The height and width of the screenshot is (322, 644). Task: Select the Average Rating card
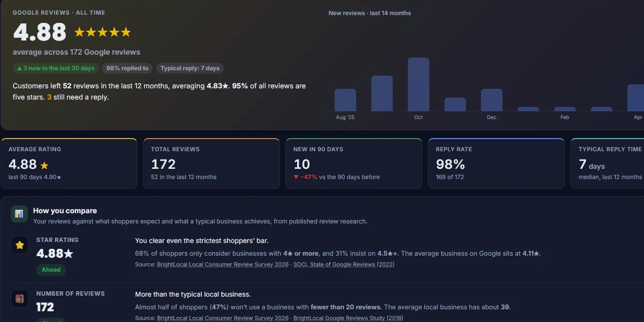(x=69, y=163)
